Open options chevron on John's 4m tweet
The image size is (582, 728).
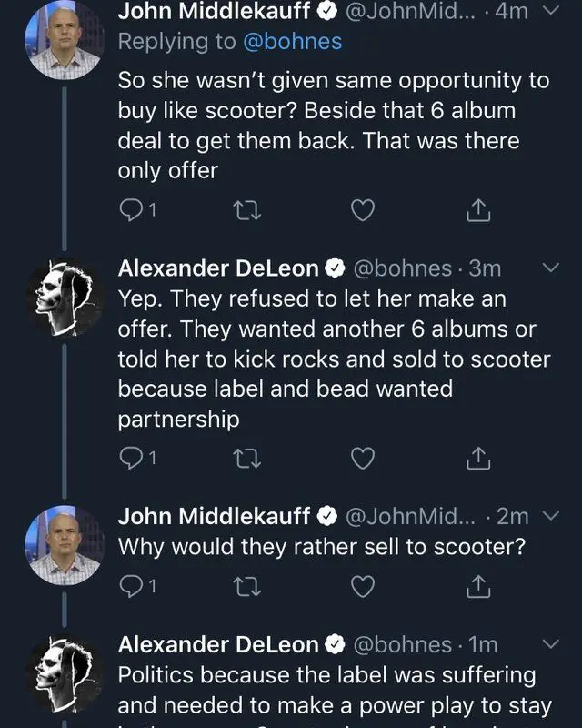point(551,12)
